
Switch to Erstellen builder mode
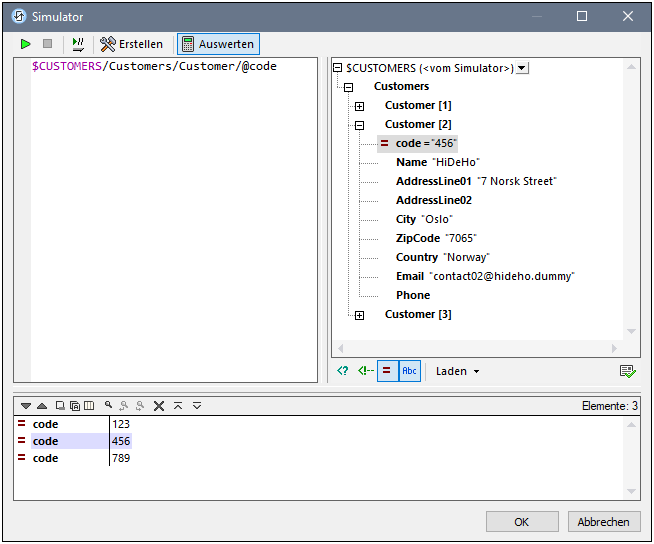point(132,44)
